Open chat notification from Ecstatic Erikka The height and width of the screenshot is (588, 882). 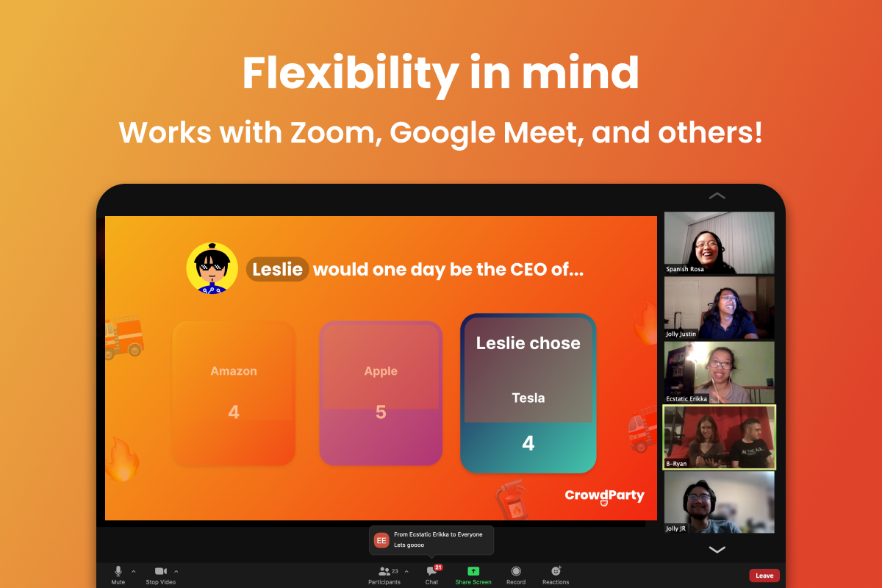pyautogui.click(x=431, y=540)
